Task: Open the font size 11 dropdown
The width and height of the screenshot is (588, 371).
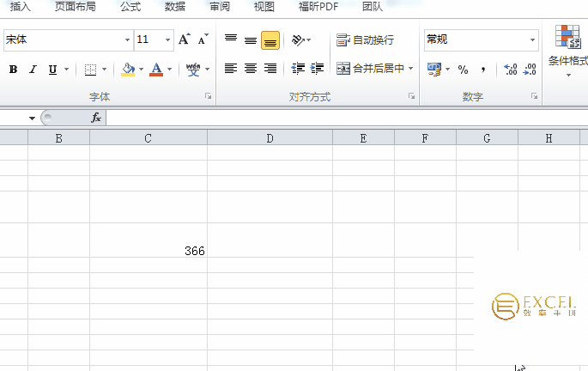Action: [167, 40]
